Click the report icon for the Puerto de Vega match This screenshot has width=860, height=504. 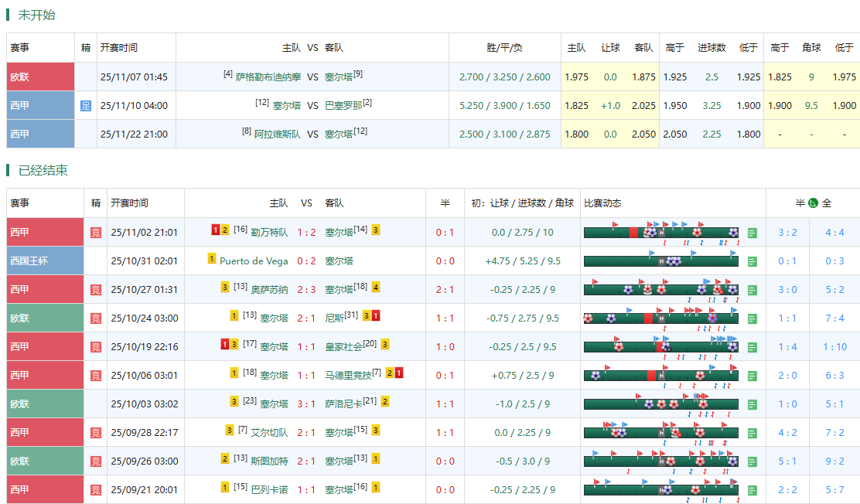click(x=752, y=261)
